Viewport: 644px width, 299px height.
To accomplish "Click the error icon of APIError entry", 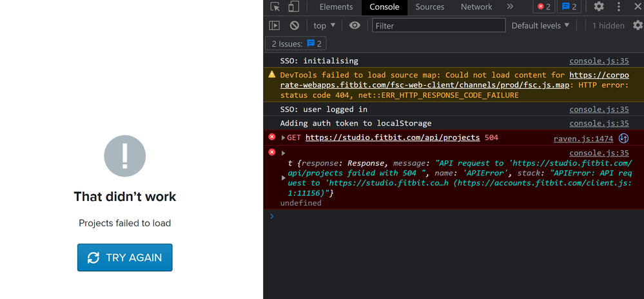I will coord(272,152).
